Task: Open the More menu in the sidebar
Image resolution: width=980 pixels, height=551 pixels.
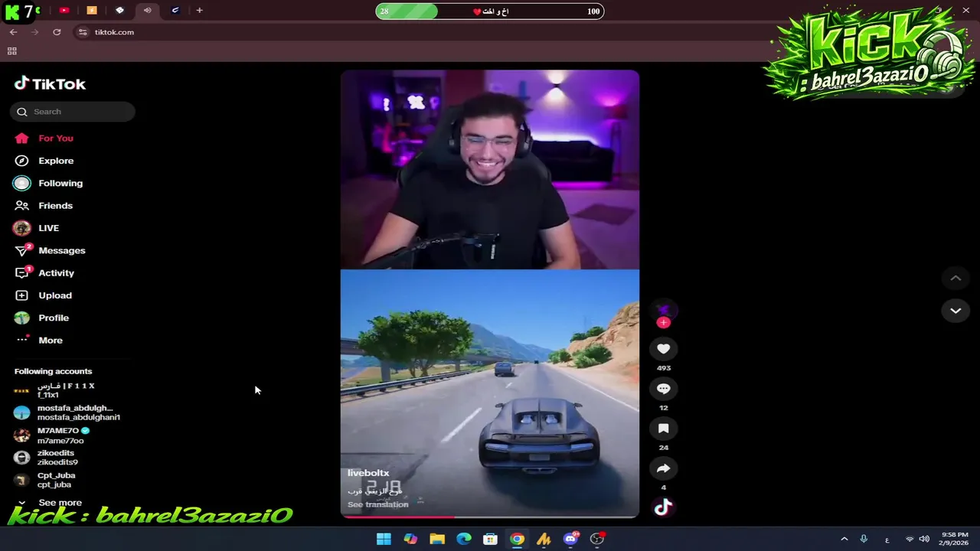Action: (39, 340)
